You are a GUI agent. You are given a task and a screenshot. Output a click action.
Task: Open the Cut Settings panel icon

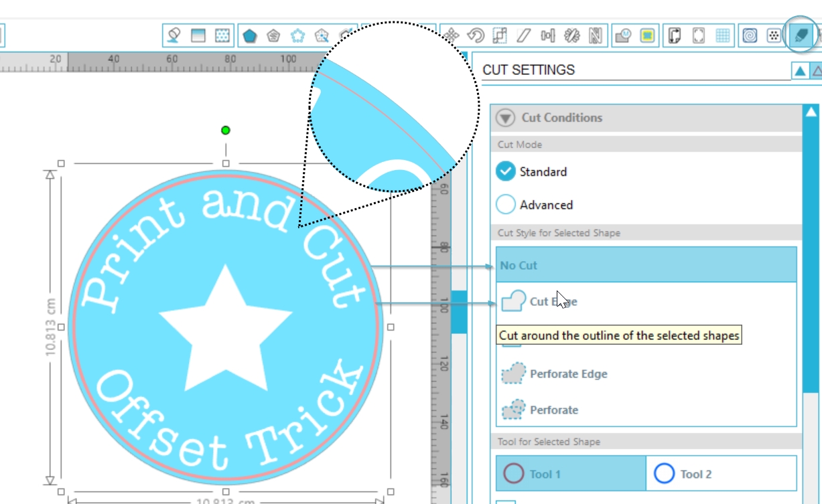tap(801, 35)
